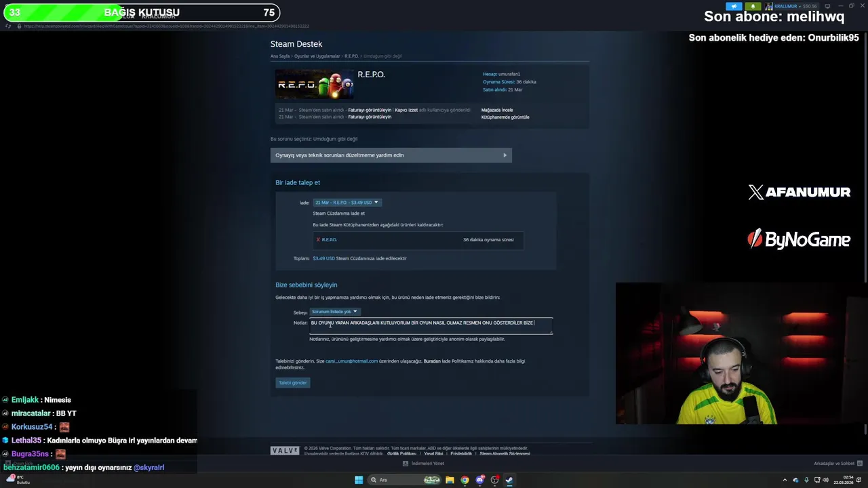Click the taskbar Ara search box
Screen dimensions: 868x488
(404, 480)
